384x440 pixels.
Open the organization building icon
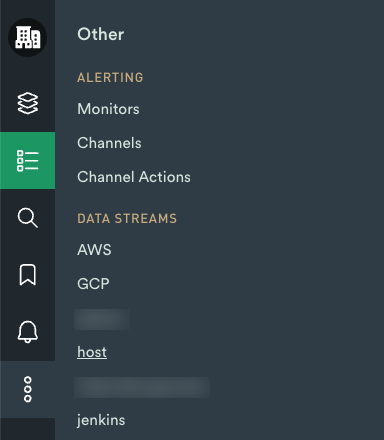27,37
